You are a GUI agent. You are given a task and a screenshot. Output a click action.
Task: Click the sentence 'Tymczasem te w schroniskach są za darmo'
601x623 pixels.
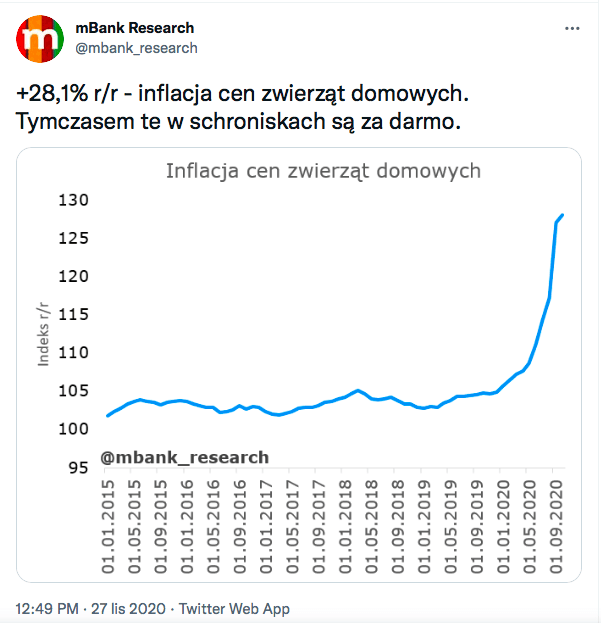(x=240, y=121)
